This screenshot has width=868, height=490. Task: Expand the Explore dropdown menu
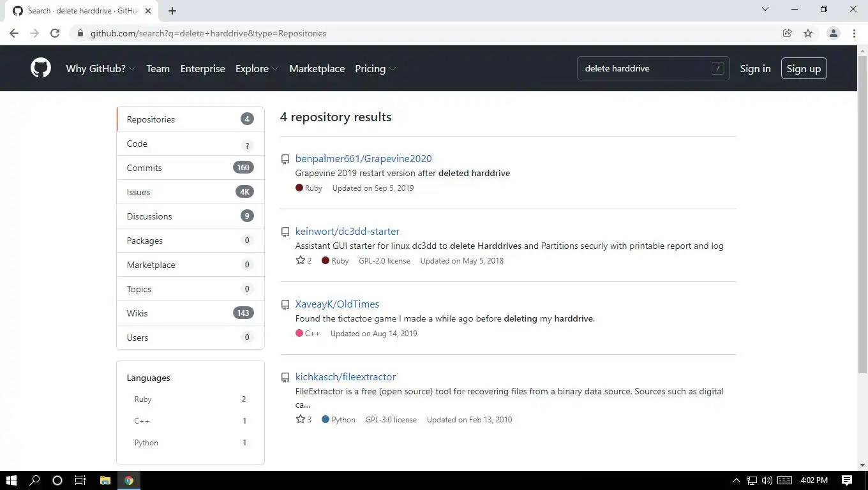click(x=257, y=68)
